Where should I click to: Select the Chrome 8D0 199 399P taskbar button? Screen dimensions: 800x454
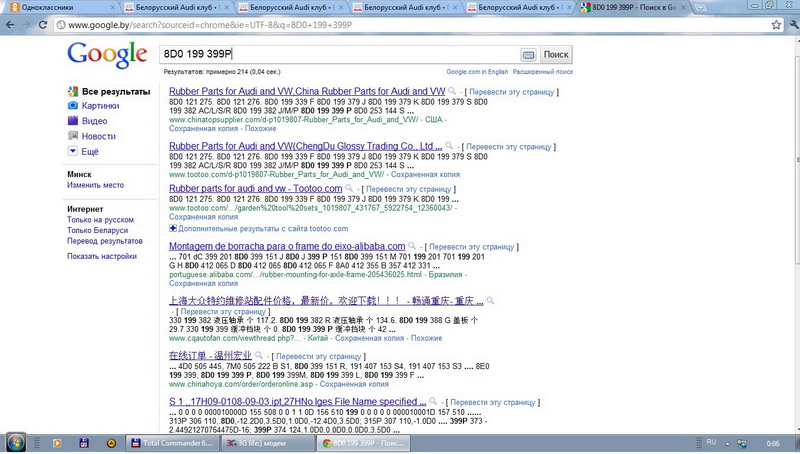[x=362, y=443]
